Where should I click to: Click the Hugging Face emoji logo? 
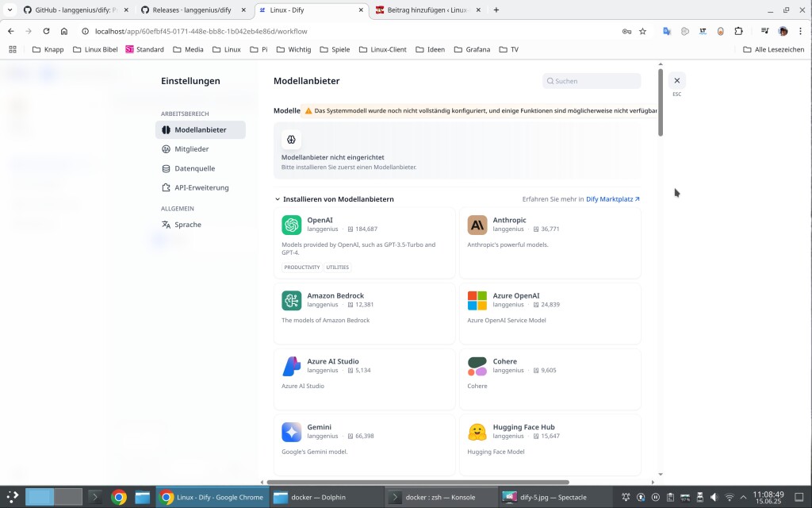tap(477, 432)
